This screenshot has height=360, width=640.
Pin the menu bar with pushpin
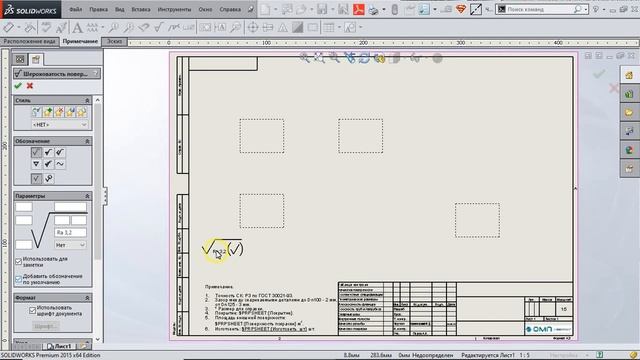point(251,9)
